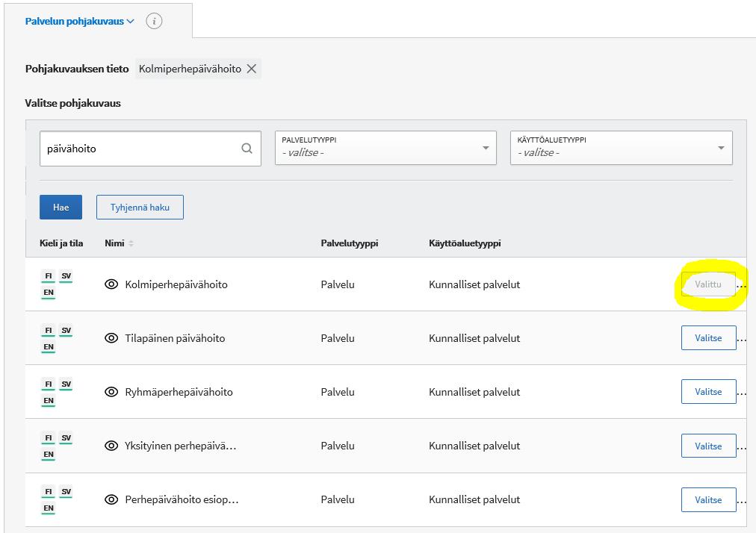Viewport: 756px width, 533px height.
Task: Open the Palvelutyyppi dropdown
Action: (x=385, y=148)
